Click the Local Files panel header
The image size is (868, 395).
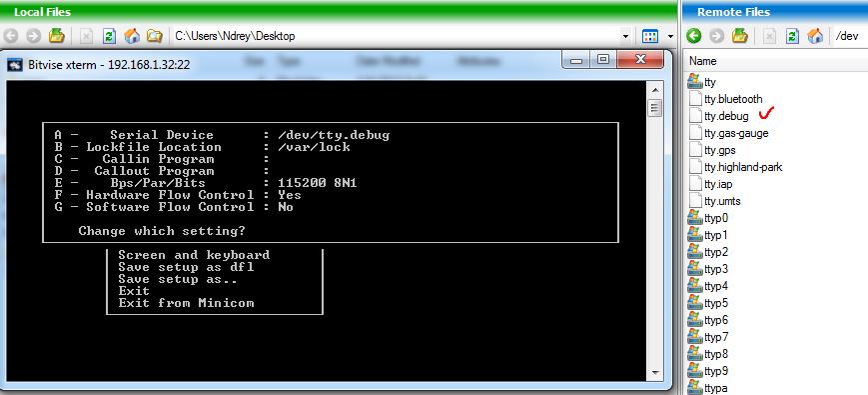click(x=339, y=12)
